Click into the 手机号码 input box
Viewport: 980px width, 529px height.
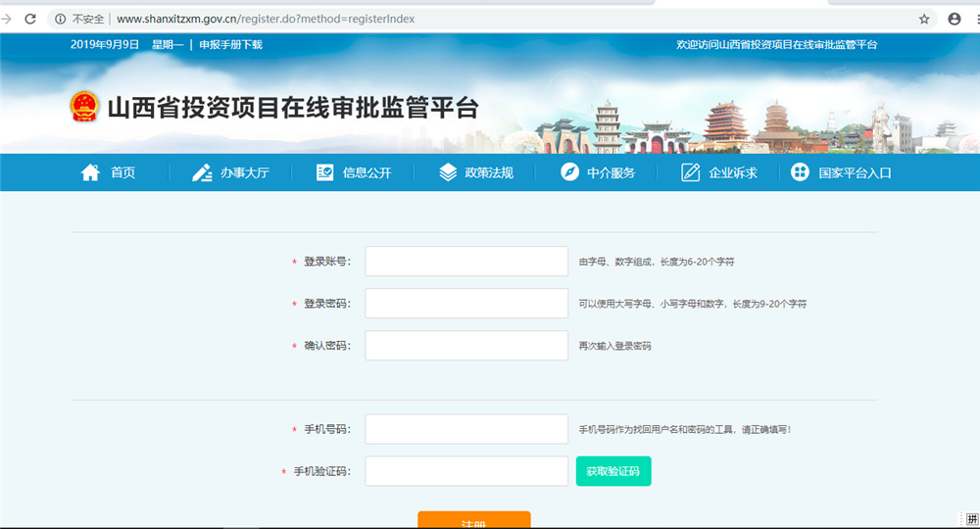pyautogui.click(x=466, y=429)
